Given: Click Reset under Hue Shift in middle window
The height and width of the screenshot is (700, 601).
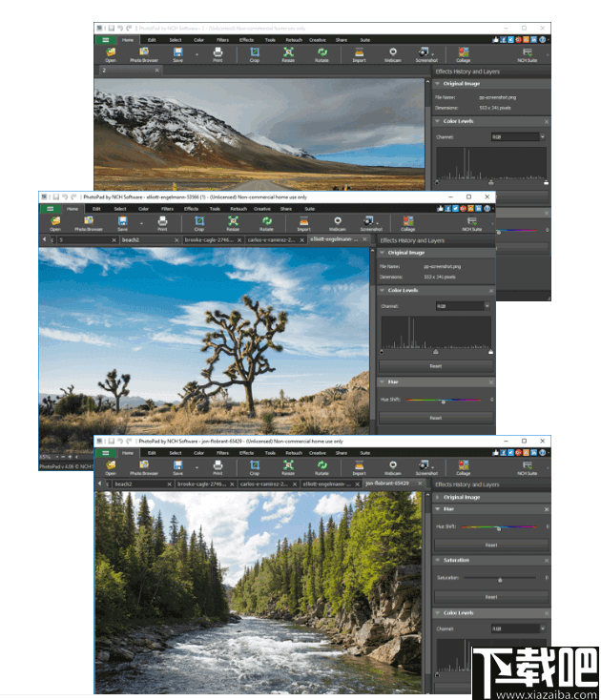Looking at the screenshot, I should (x=436, y=418).
